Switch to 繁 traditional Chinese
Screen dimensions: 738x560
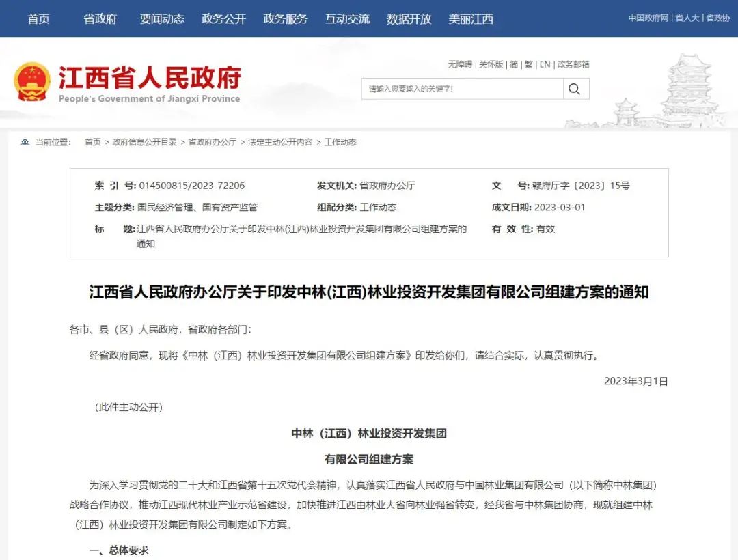click(x=529, y=64)
